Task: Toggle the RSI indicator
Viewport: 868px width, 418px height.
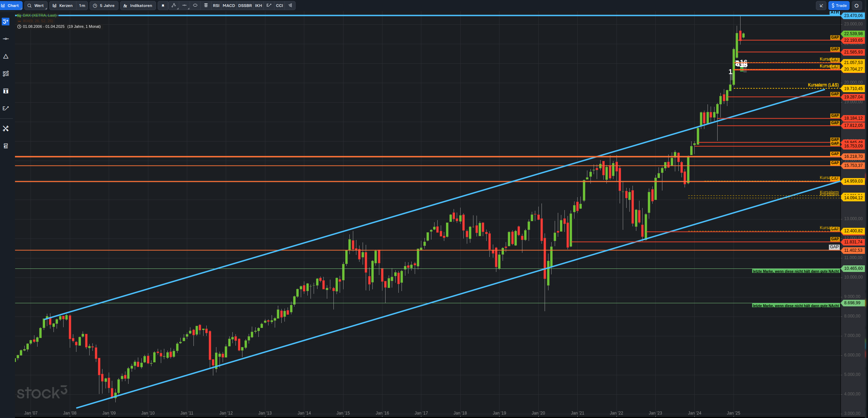Action: [x=216, y=6]
